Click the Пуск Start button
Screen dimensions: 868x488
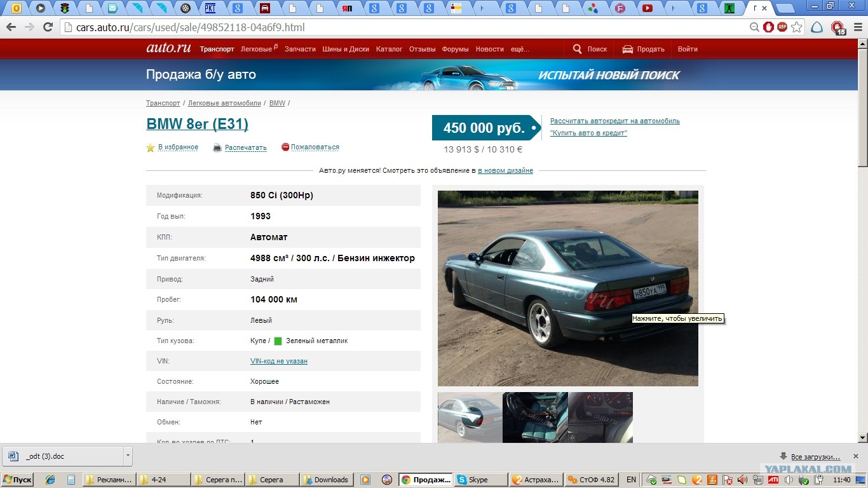click(x=17, y=480)
